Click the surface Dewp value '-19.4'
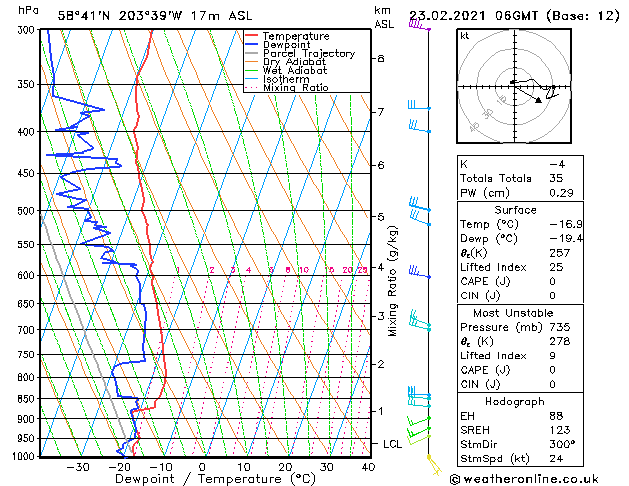The height and width of the screenshot is (486, 629). (x=566, y=239)
